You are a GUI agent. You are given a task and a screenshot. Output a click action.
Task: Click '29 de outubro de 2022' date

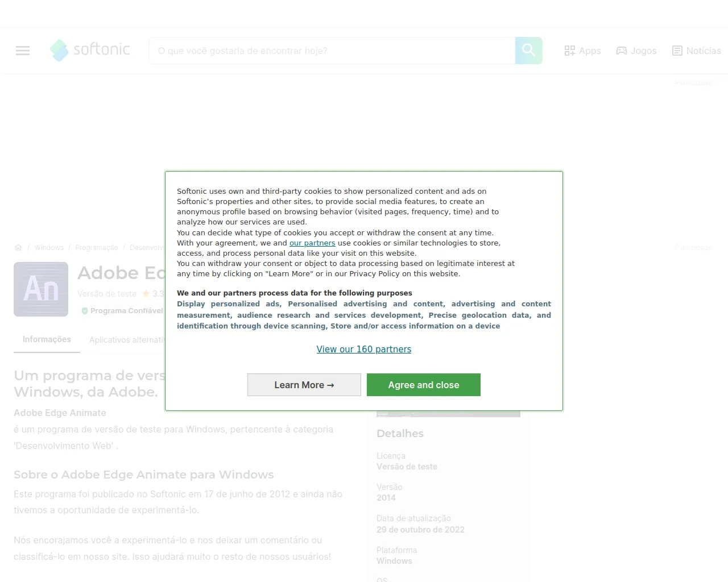[x=420, y=529]
